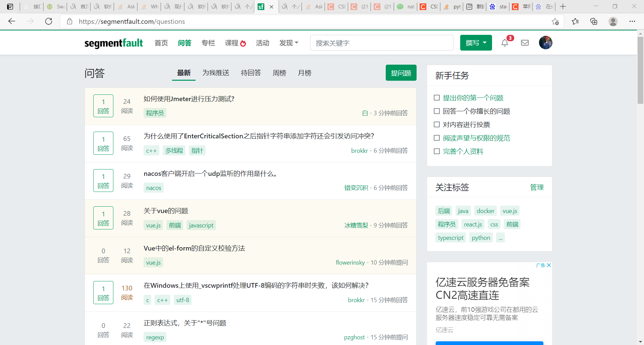Click the browser address bar URL
644x345 pixels.
pos(132,21)
